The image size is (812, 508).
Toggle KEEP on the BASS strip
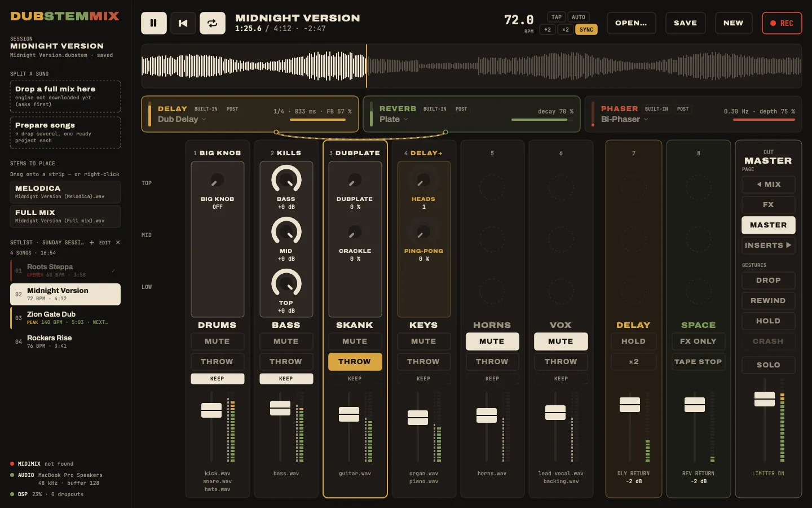tap(286, 379)
